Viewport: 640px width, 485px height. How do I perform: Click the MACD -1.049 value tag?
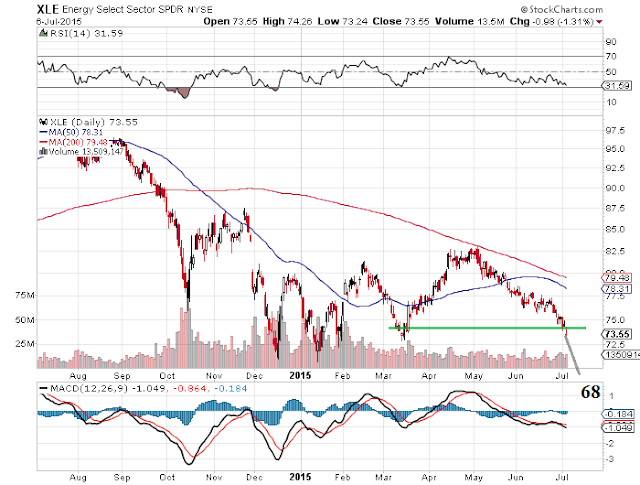pyautogui.click(x=618, y=427)
